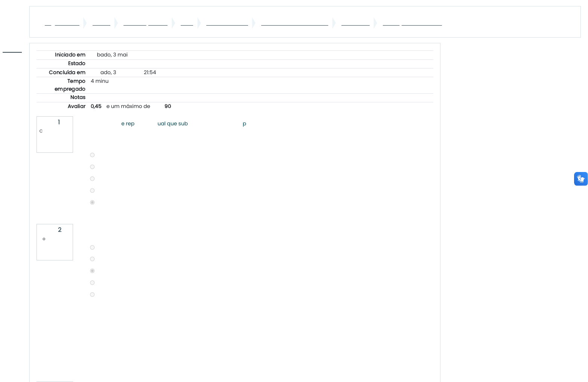588x382 pixels.
Task: Select the first answer option in question 1
Action: (92, 155)
